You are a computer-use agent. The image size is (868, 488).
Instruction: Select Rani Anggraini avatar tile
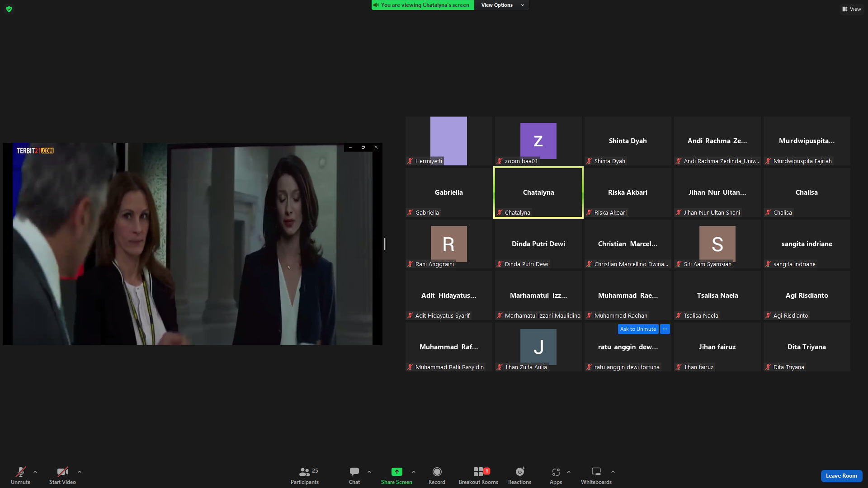(x=448, y=244)
